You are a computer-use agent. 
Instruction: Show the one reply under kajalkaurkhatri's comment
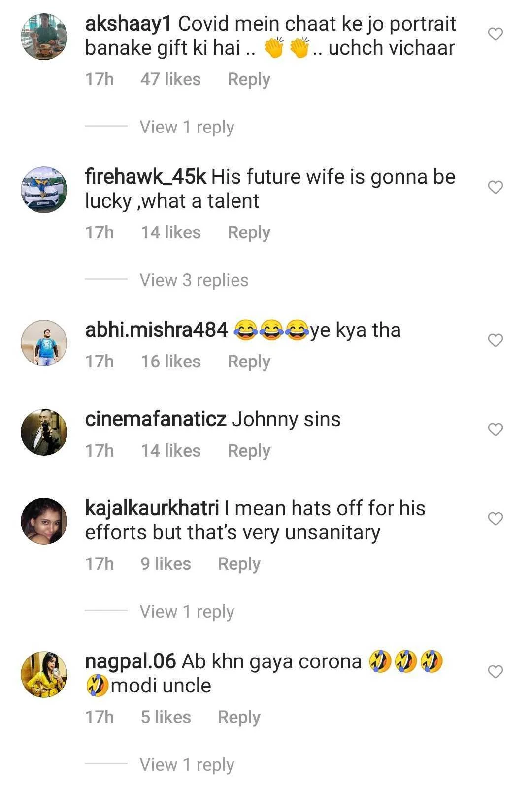[x=187, y=612]
